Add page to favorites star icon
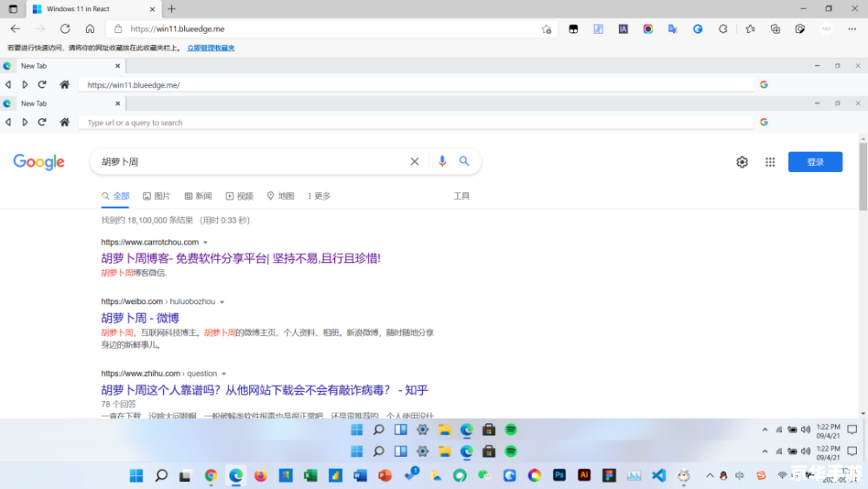 point(546,30)
